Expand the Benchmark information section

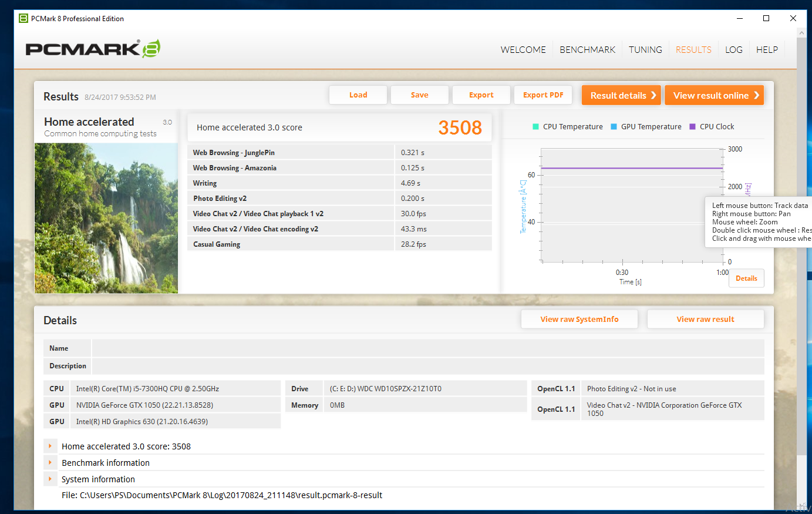pos(50,463)
